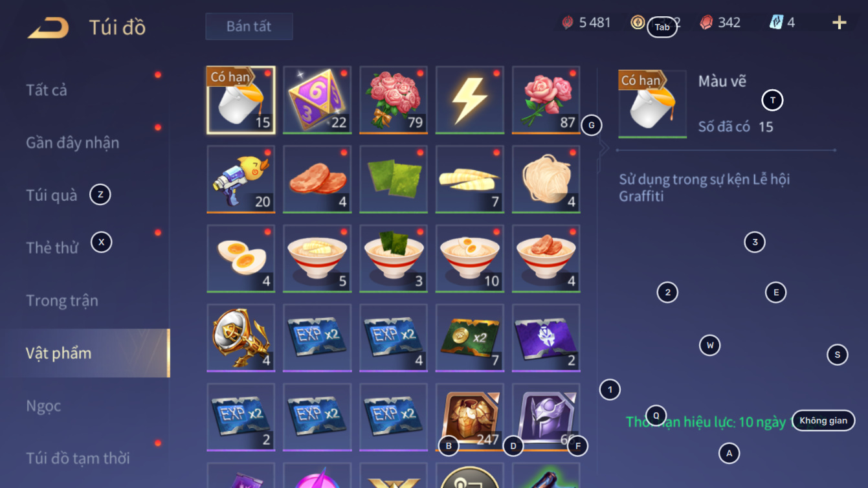The image size is (868, 488).
Task: Select the lightning bolt item
Action: pos(470,100)
